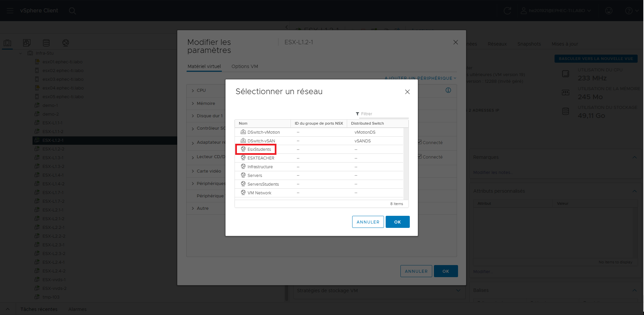Select esx01.ephec-ti.labo host in tree
Screen dimensions: 644x315
click(63, 62)
